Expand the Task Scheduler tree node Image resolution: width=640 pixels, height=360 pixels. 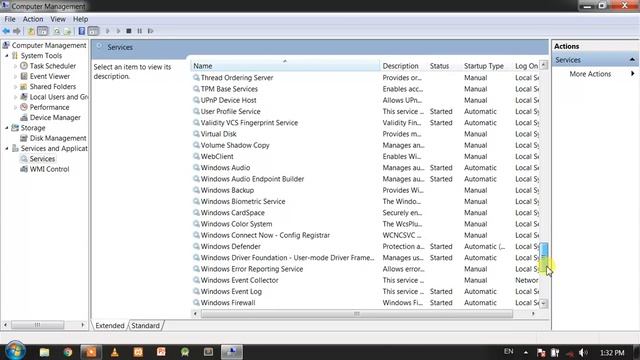coord(16,66)
